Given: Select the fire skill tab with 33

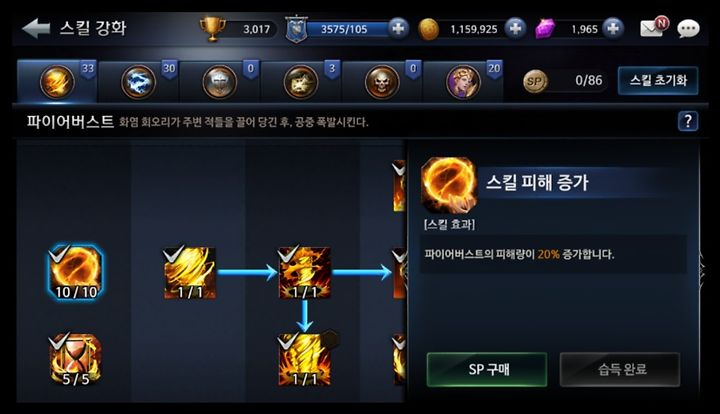Looking at the screenshot, I should (x=57, y=82).
